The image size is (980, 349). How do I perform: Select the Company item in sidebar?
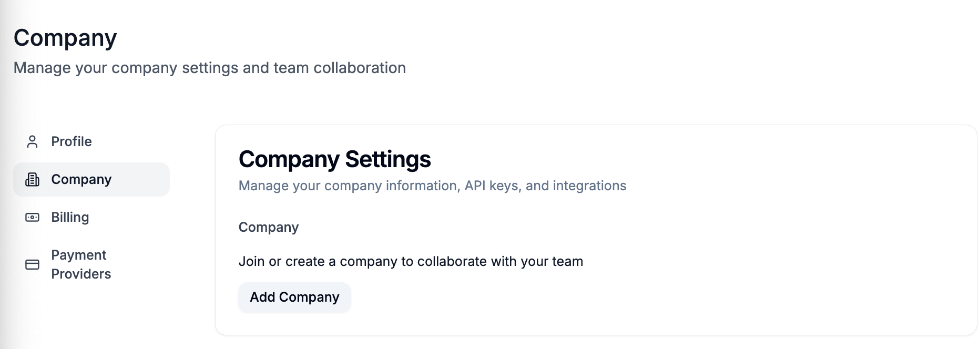coord(81,180)
